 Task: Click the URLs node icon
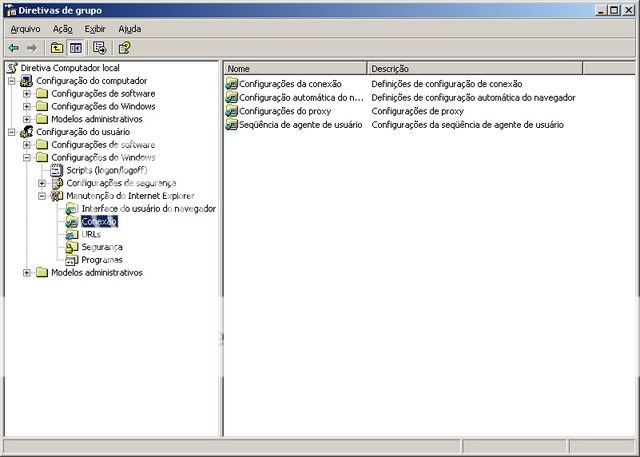tap(72, 234)
